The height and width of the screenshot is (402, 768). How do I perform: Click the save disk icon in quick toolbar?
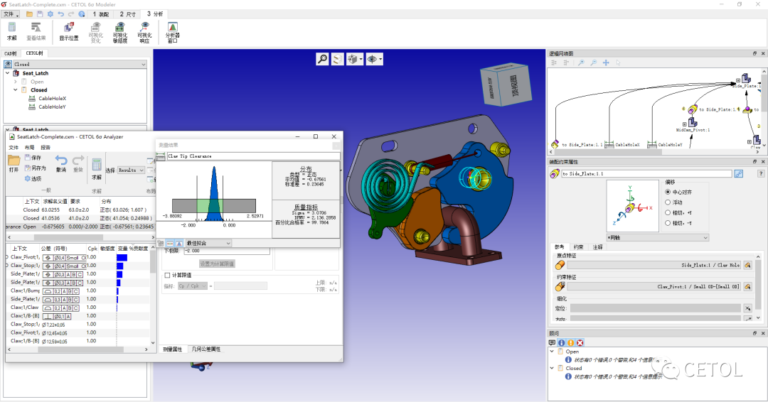[x=40, y=14]
